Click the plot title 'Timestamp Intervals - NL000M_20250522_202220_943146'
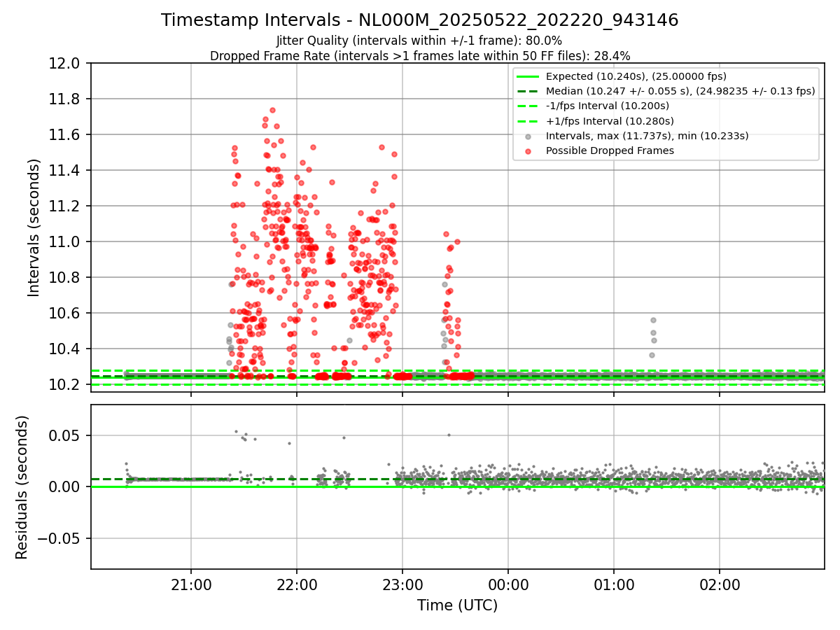 [419, 20]
